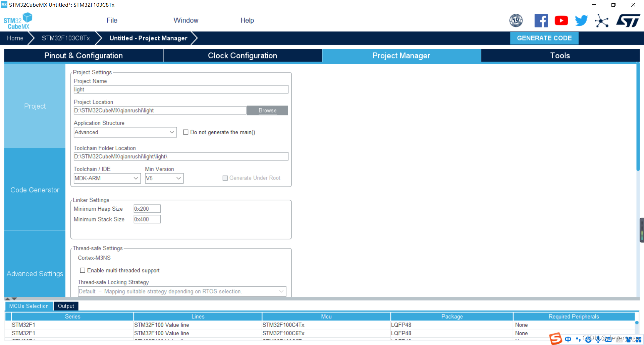Open the Application Structure dropdown
This screenshot has width=644, height=345.
tap(125, 132)
